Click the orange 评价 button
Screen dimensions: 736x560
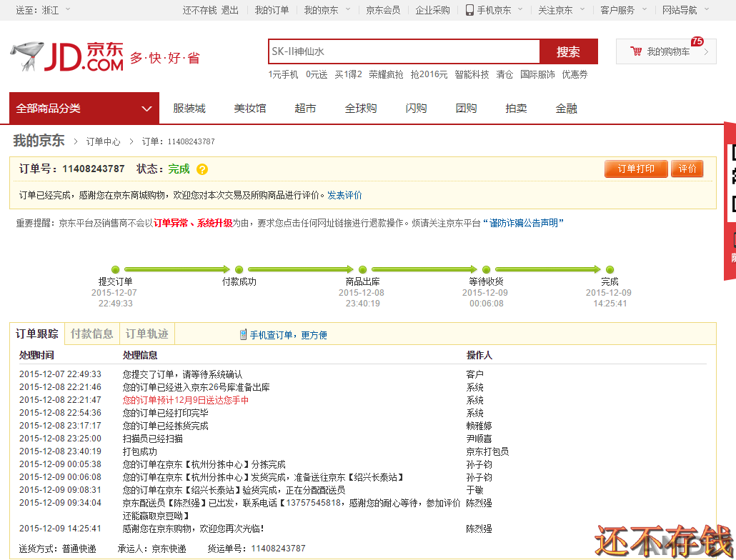[687, 169]
